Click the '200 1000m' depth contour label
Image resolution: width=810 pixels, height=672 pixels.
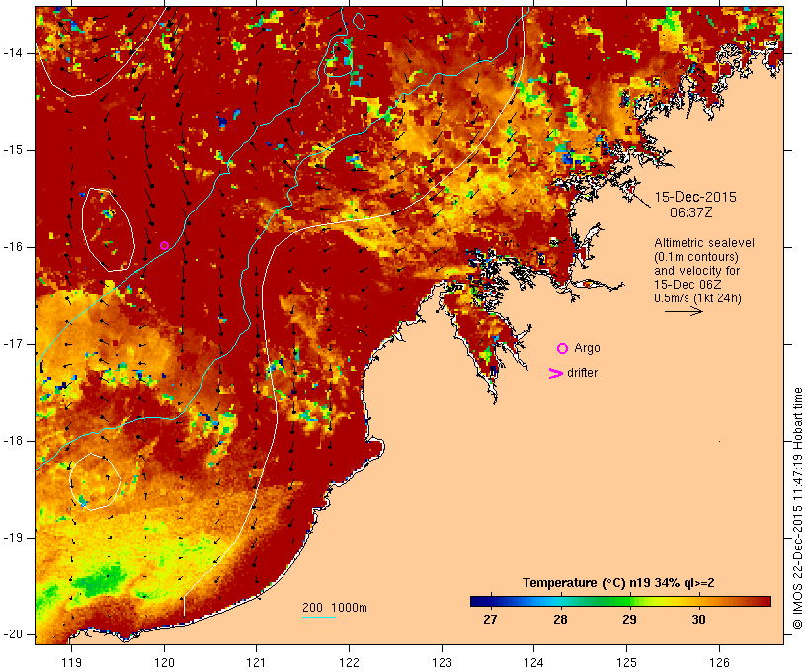[335, 608]
